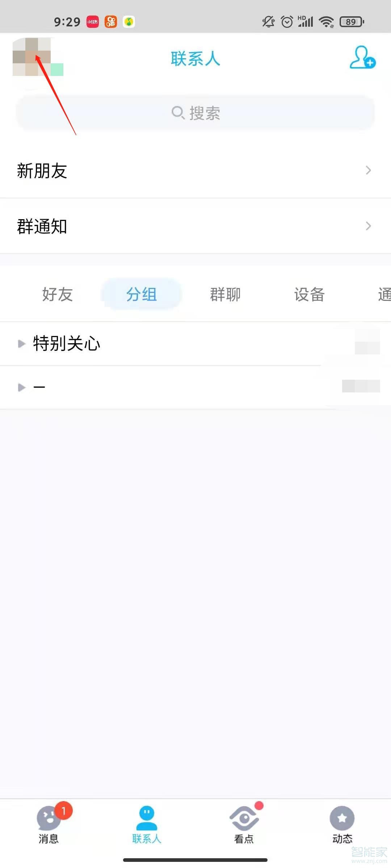
Task: Switch to the 设备 tab
Action: click(x=309, y=294)
